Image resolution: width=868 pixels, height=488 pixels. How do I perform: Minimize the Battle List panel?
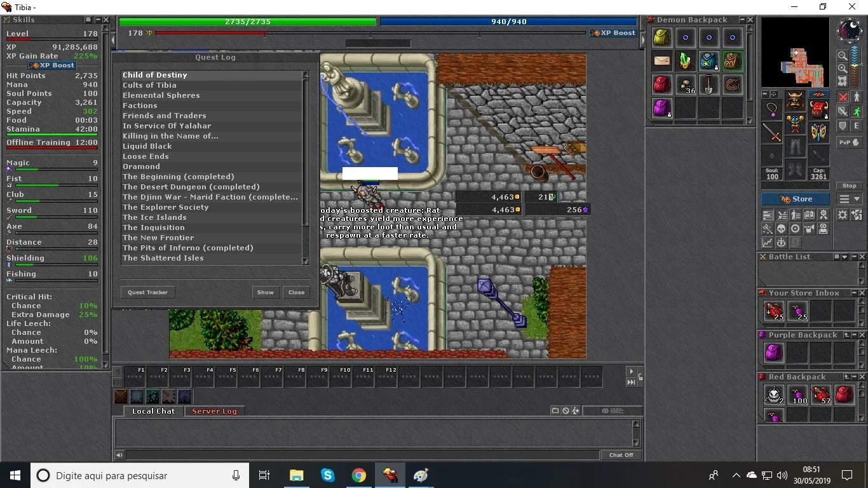tap(854, 257)
